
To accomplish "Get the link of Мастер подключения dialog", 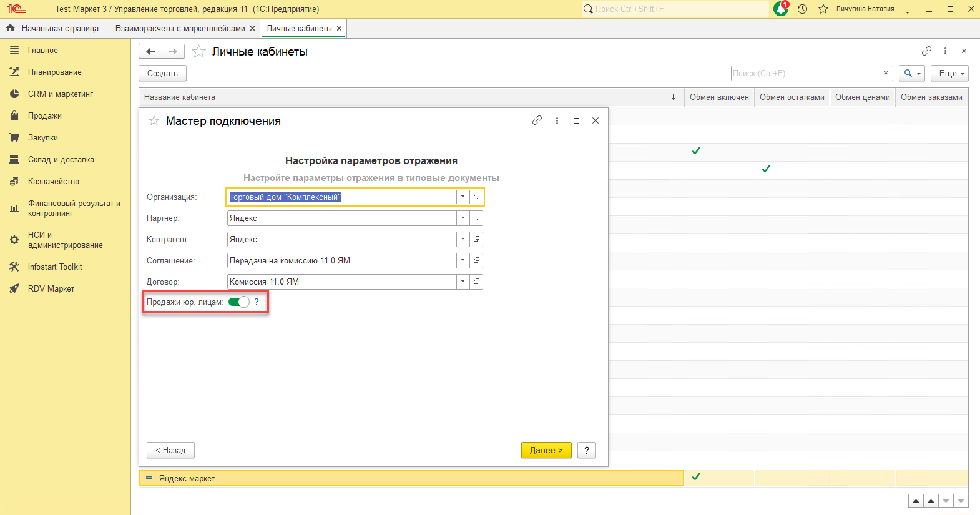I will (x=537, y=120).
